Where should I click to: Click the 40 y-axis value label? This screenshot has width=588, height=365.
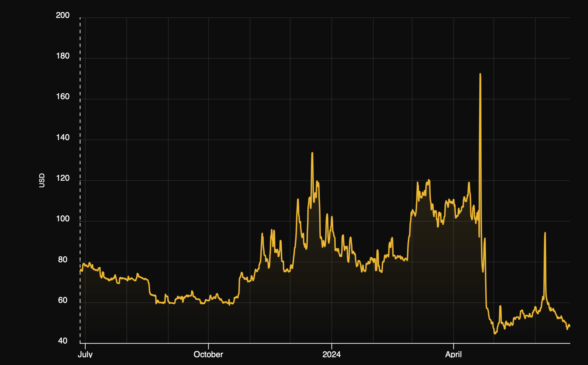tap(63, 341)
